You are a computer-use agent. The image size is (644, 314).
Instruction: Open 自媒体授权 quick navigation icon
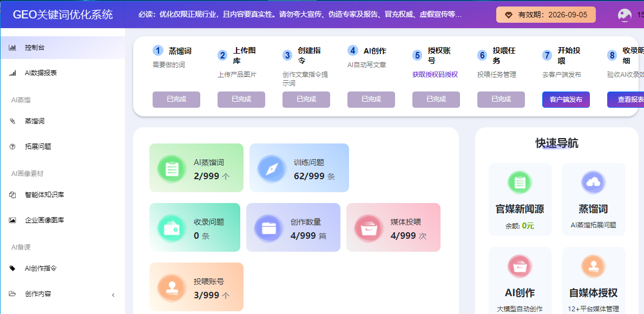click(x=593, y=266)
